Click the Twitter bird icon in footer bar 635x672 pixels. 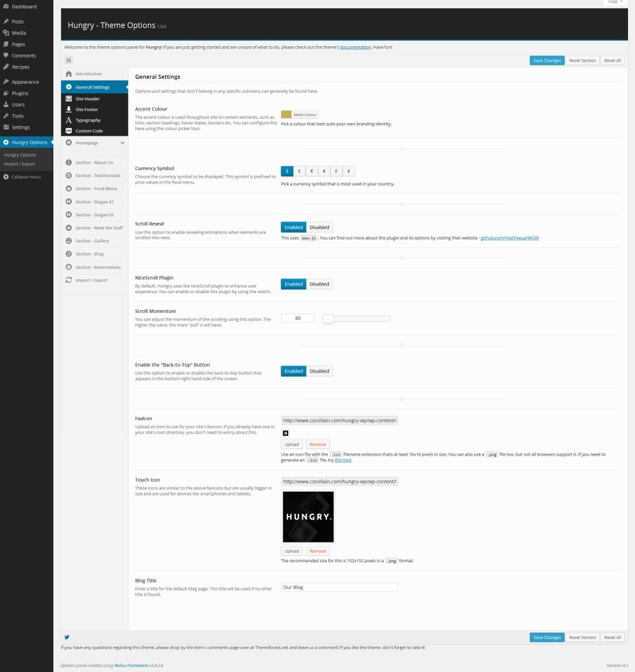[x=67, y=637]
